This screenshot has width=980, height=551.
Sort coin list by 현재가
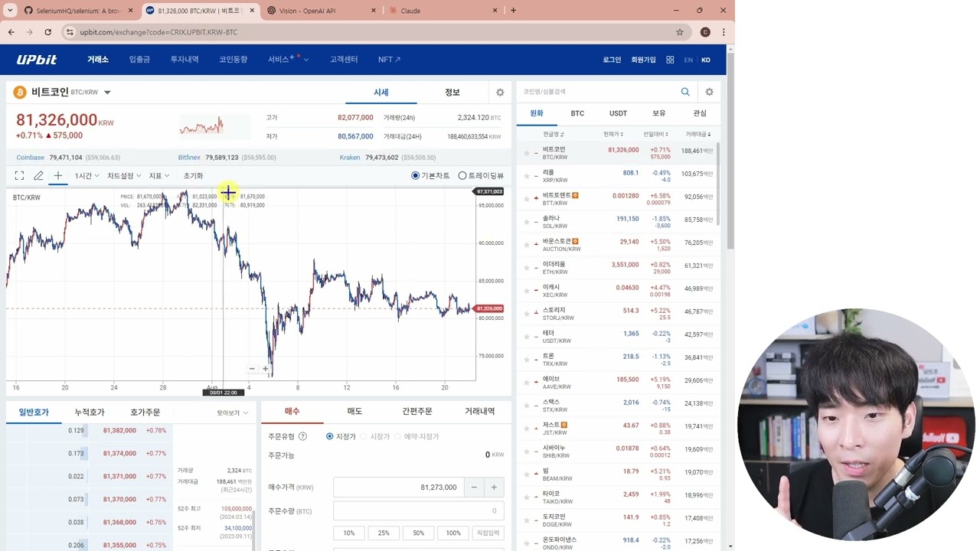point(613,135)
